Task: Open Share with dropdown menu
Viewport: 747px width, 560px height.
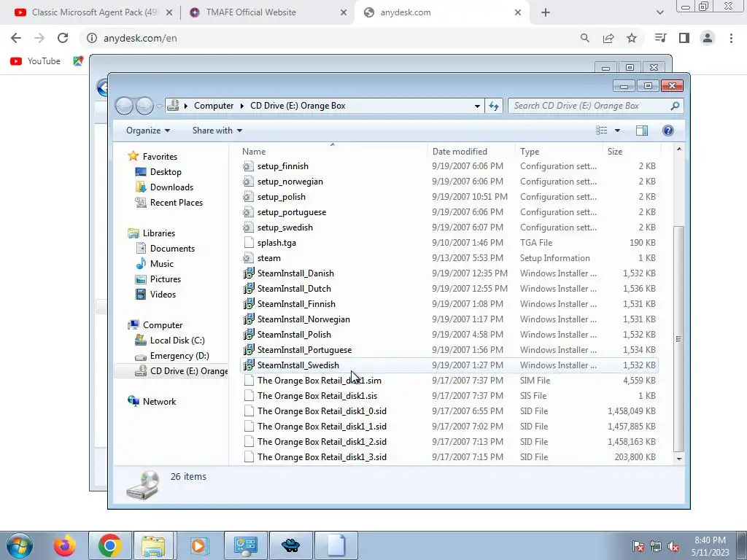Action: (217, 131)
